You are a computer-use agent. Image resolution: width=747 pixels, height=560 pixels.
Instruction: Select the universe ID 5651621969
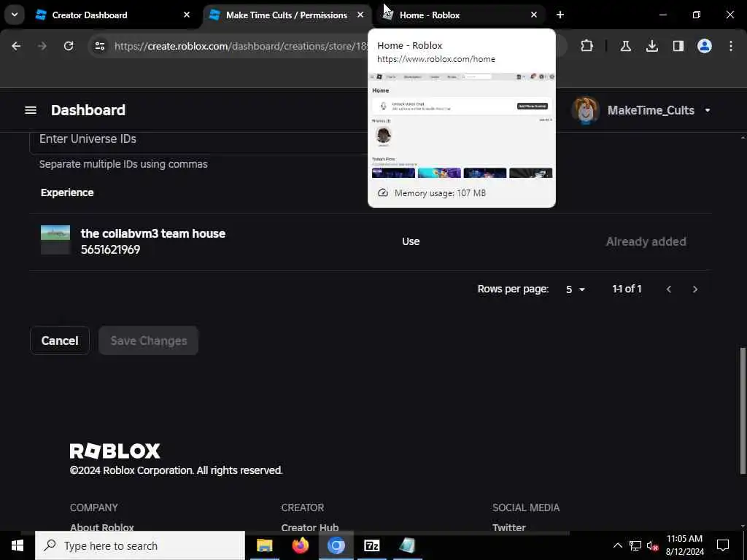111,249
